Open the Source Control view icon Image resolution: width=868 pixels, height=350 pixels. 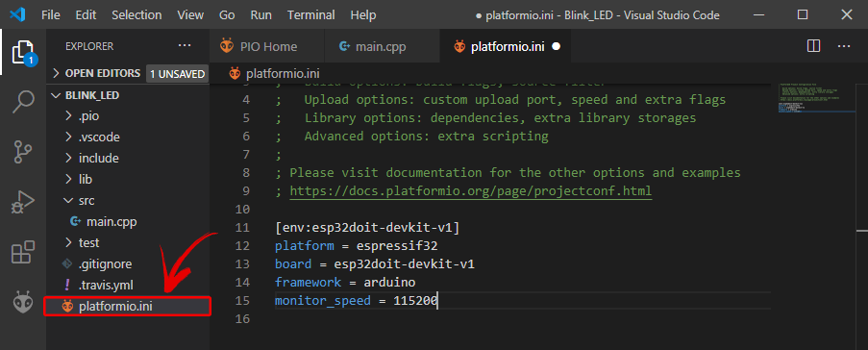click(x=23, y=152)
